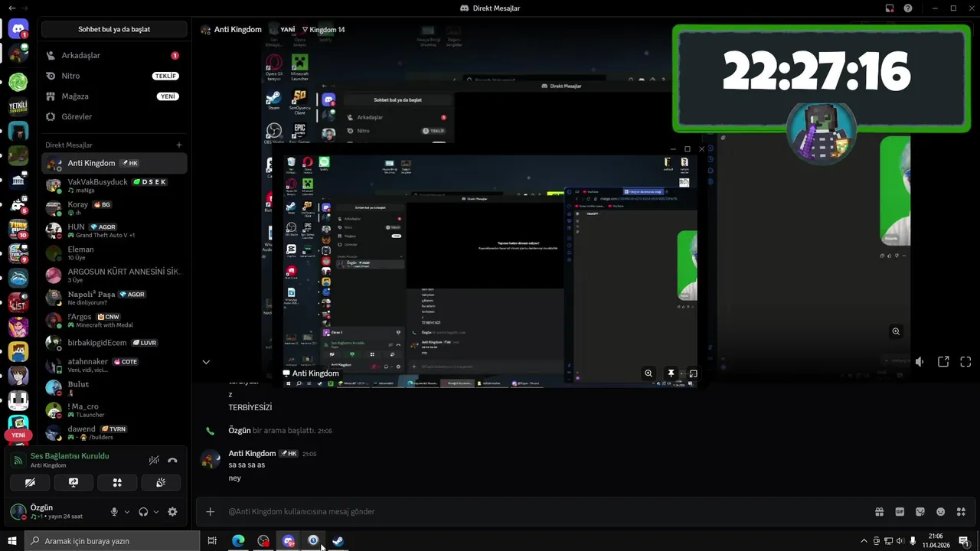Open the Görevler quests page
The image size is (980, 551).
click(x=114, y=116)
